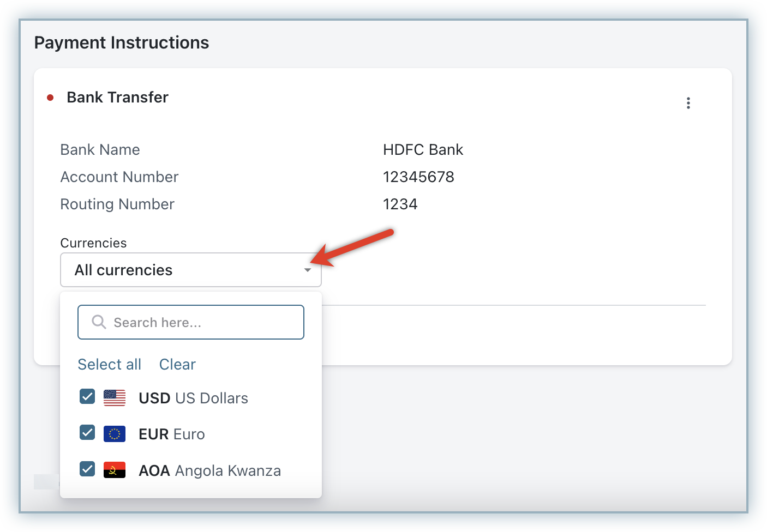
Task: Click the account number 12345678
Action: pyautogui.click(x=418, y=177)
